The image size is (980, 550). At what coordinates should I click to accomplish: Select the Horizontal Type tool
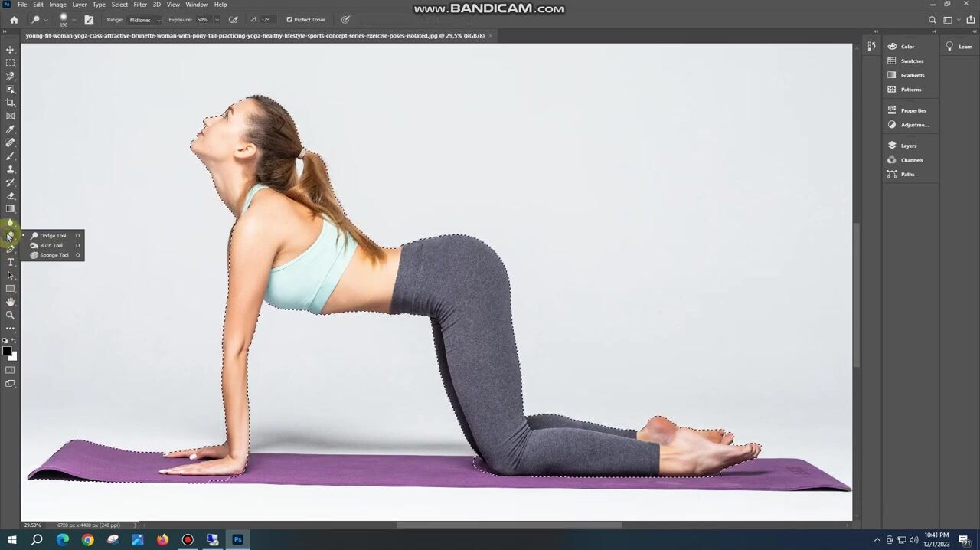(x=11, y=262)
